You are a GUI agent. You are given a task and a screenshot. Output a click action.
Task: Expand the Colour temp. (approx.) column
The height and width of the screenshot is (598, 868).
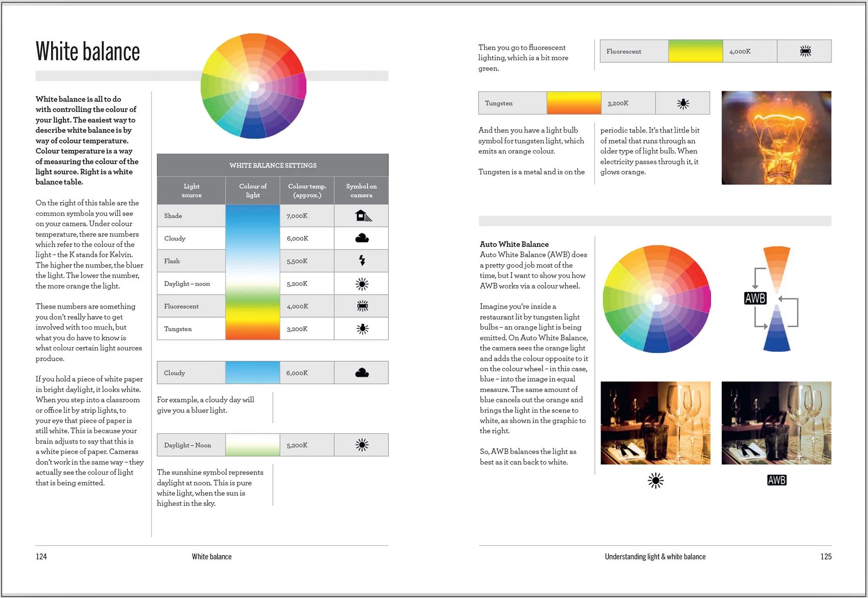(307, 190)
